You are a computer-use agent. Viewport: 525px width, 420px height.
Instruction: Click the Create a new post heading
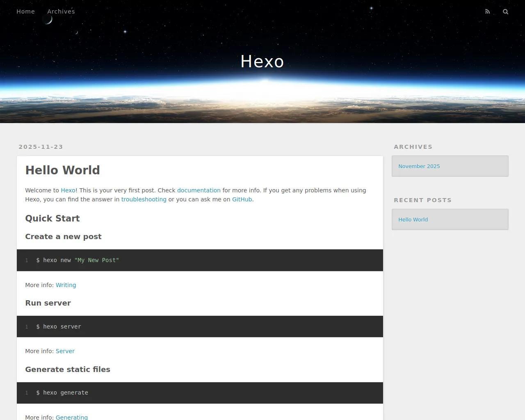[63, 237]
